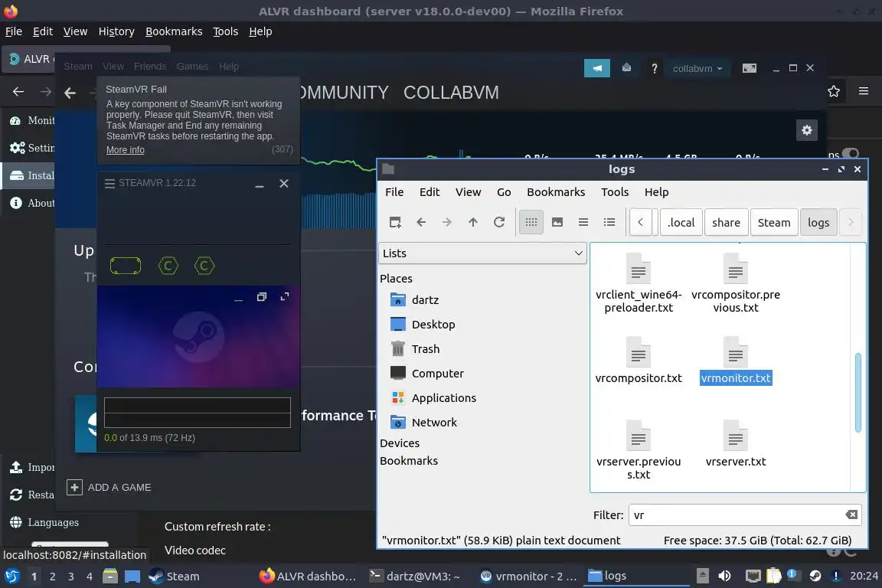
Task: Switch Steam to Big Picture mode
Action: pos(750,68)
